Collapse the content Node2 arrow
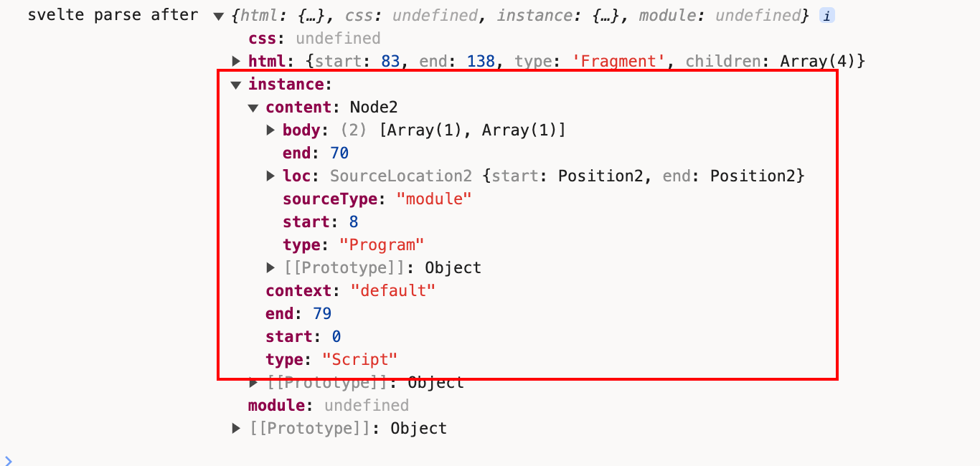Image resolution: width=980 pixels, height=466 pixels. pyautogui.click(x=253, y=108)
